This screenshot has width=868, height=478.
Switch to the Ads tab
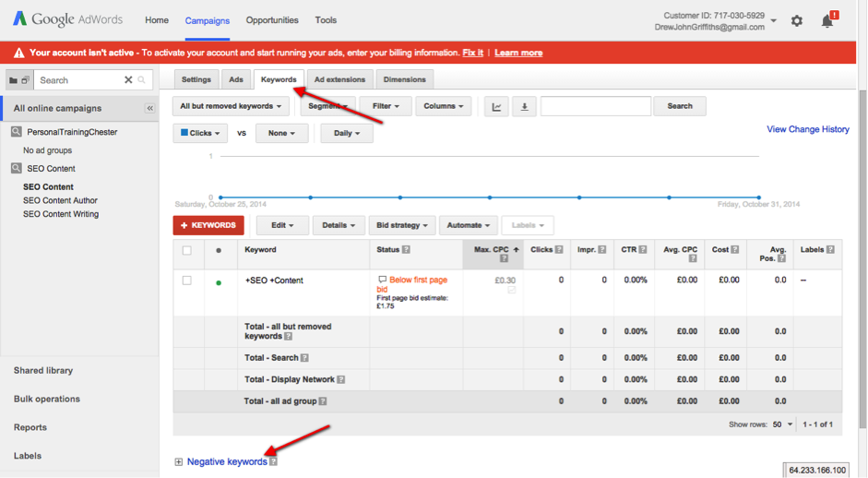236,79
